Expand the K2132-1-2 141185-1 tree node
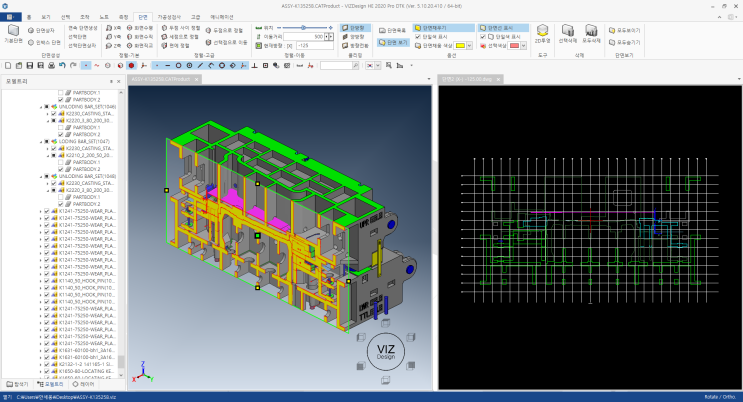 point(41,365)
